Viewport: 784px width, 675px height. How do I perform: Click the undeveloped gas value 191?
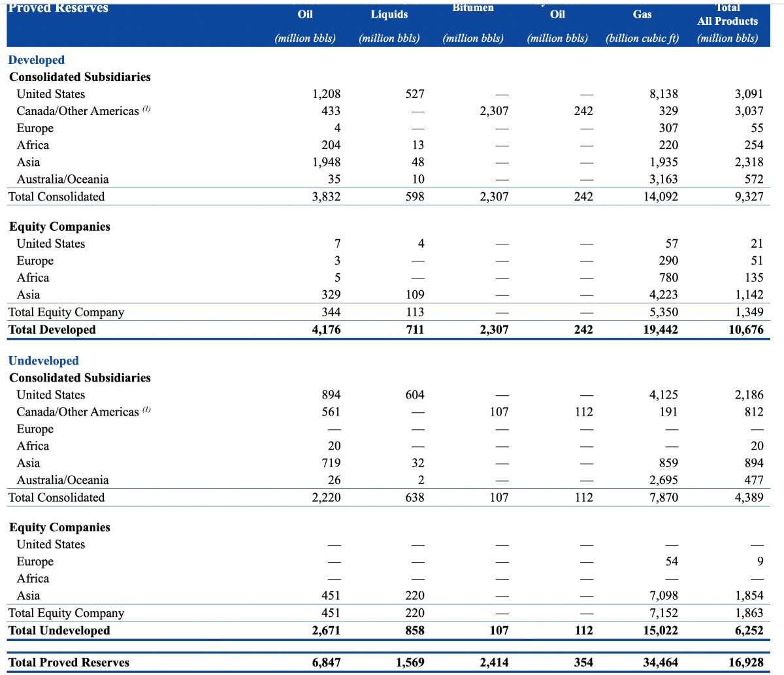pos(668,412)
